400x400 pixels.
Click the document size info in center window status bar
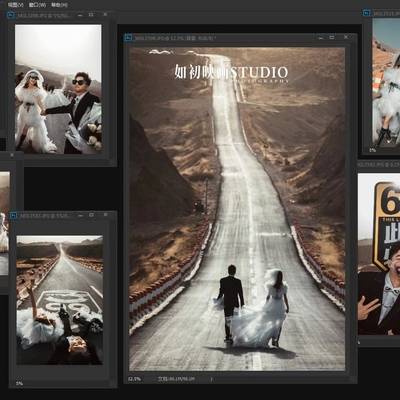coord(176,379)
